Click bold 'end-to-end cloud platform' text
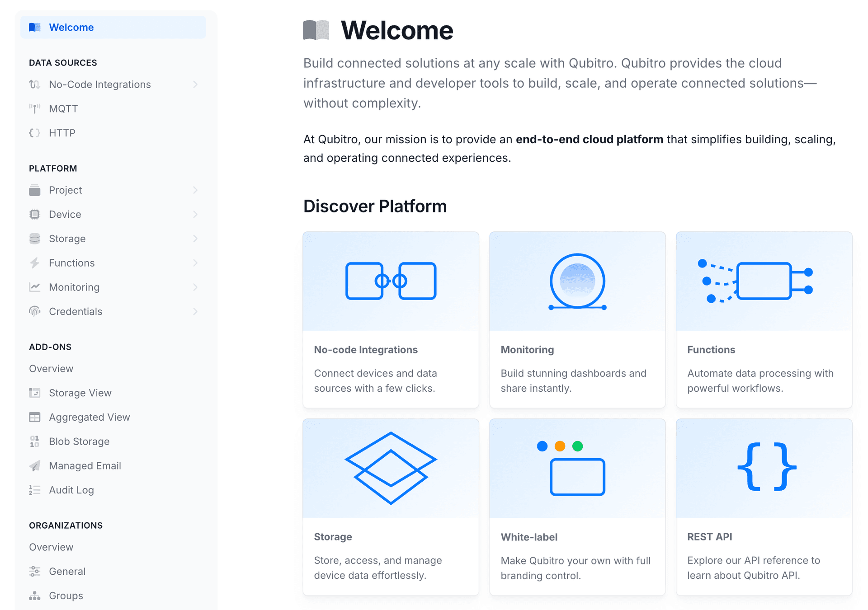This screenshot has height=610, width=868. pyautogui.click(x=589, y=139)
